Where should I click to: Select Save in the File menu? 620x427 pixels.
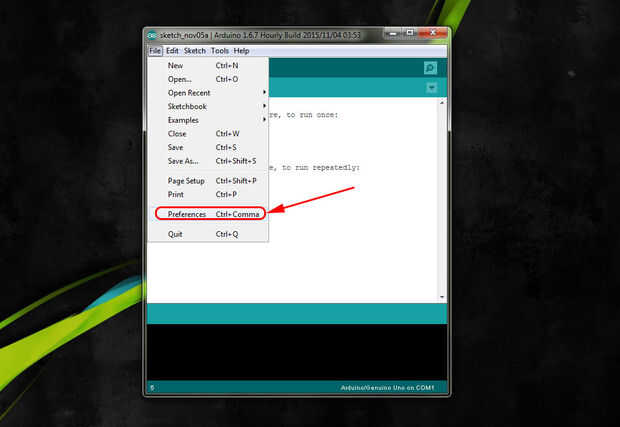click(208, 147)
